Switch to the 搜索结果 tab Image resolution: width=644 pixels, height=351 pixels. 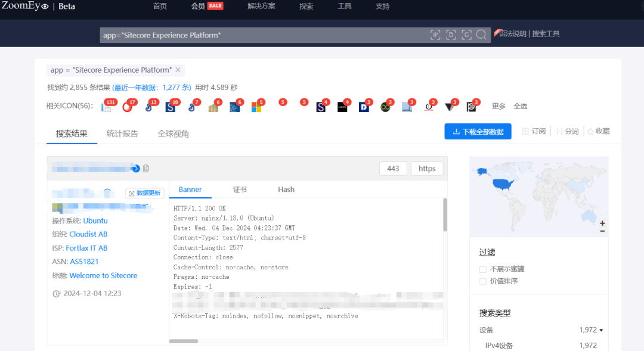[x=72, y=133]
